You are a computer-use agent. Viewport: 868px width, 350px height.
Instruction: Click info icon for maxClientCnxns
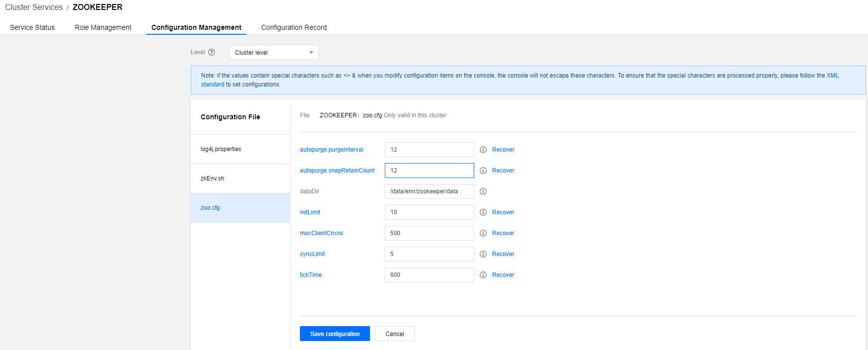(483, 233)
